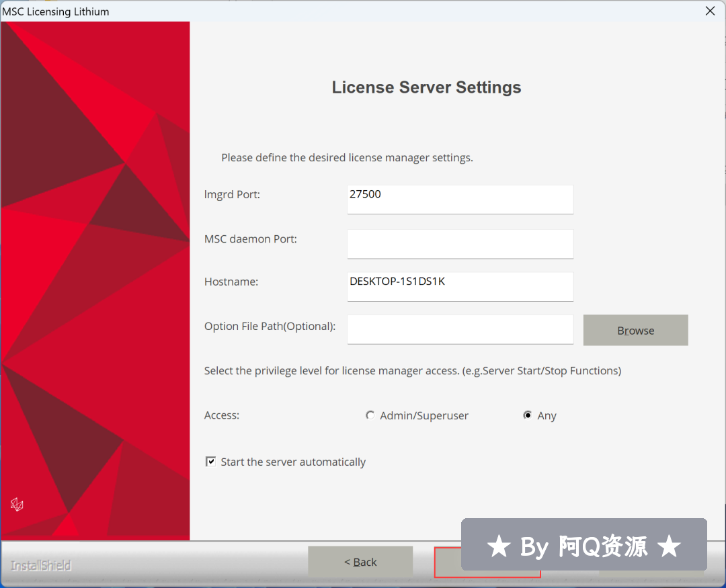Click the Hexagon logo in red sidebar
The height and width of the screenshot is (588, 726).
17,504
